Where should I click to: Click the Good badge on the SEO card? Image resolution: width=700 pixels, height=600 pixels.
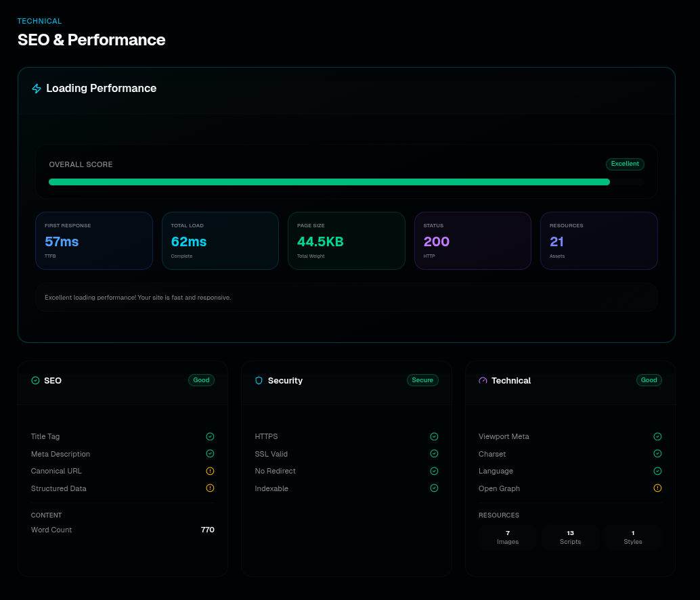tap(201, 380)
